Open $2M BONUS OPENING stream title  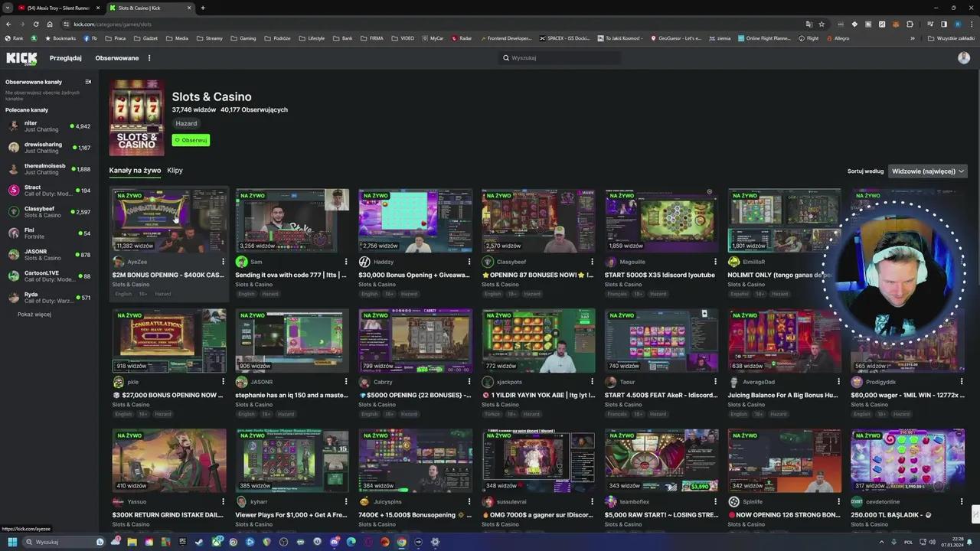[168, 275]
